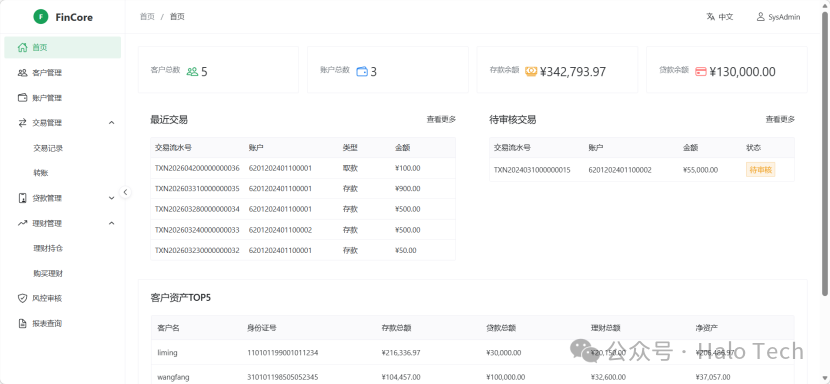Image resolution: width=830 pixels, height=384 pixels.
Task: Click 查看更多 link for 待审核交易
Action: (780, 120)
